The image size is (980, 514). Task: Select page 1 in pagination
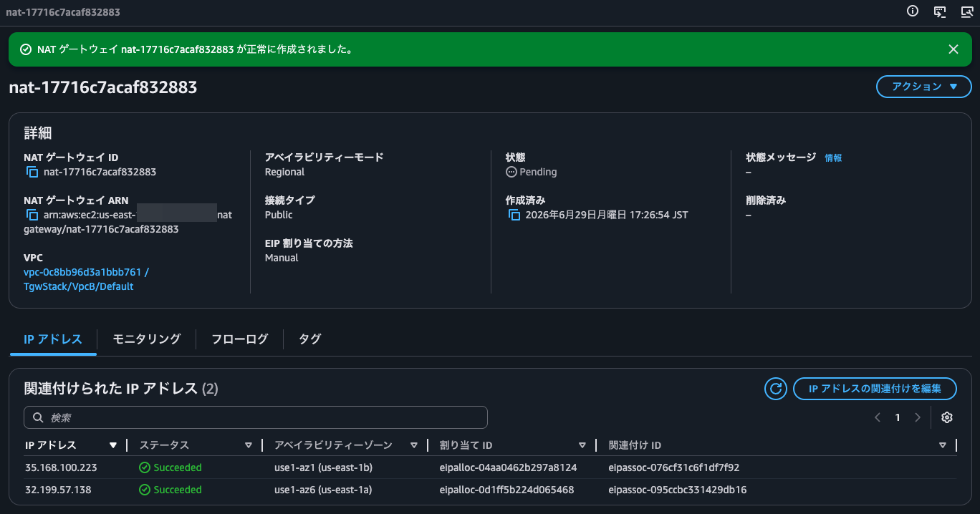(898, 417)
